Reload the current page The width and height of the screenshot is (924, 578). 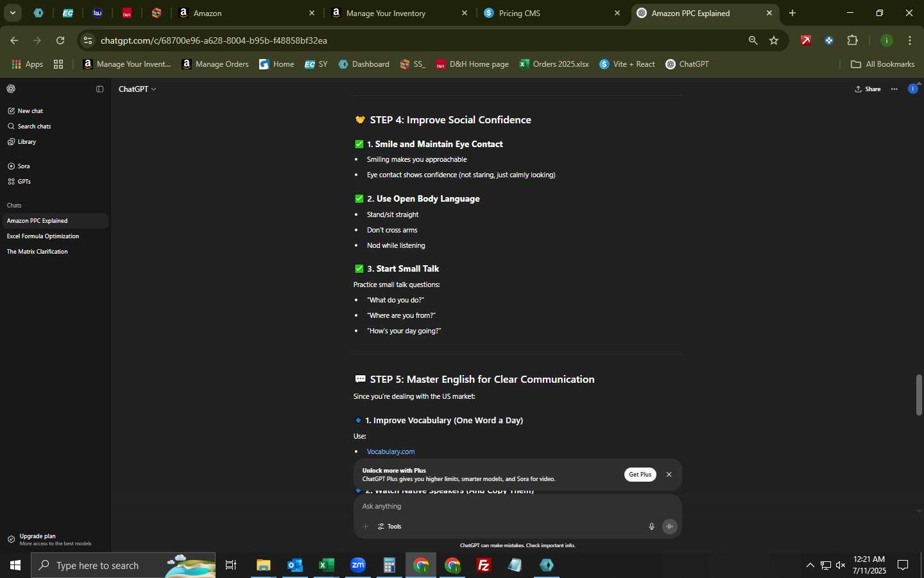pos(60,40)
